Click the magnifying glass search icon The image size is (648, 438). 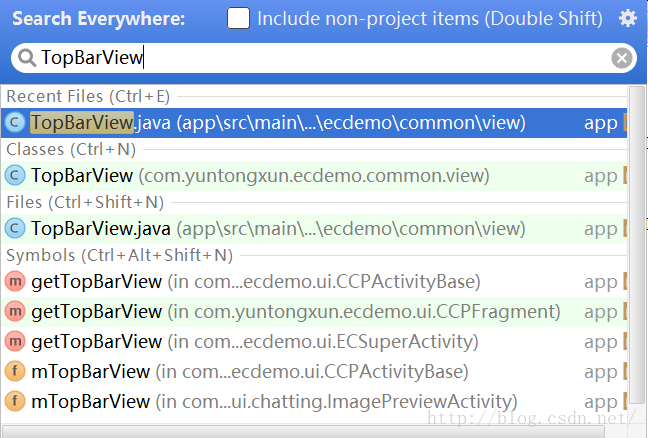point(27,58)
